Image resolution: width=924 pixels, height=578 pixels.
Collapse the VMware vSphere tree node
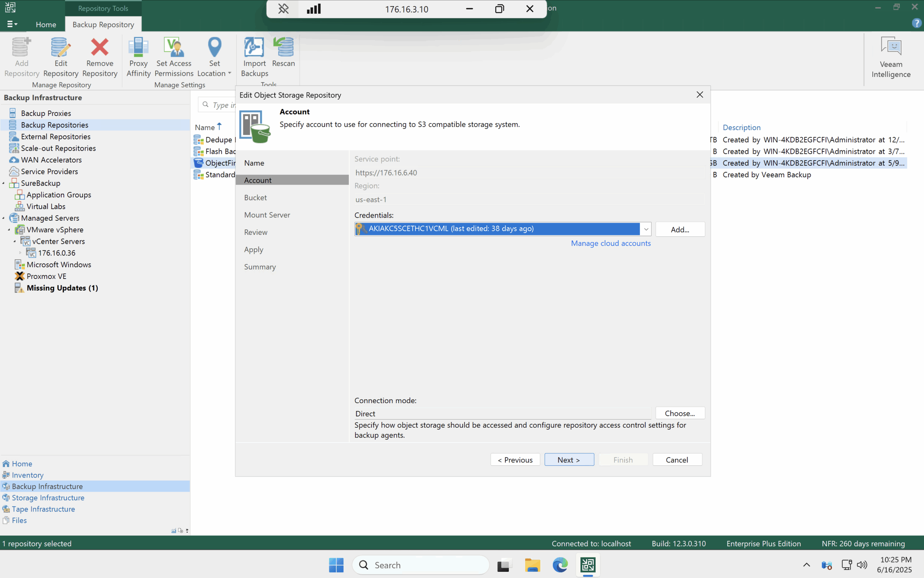tap(9, 230)
